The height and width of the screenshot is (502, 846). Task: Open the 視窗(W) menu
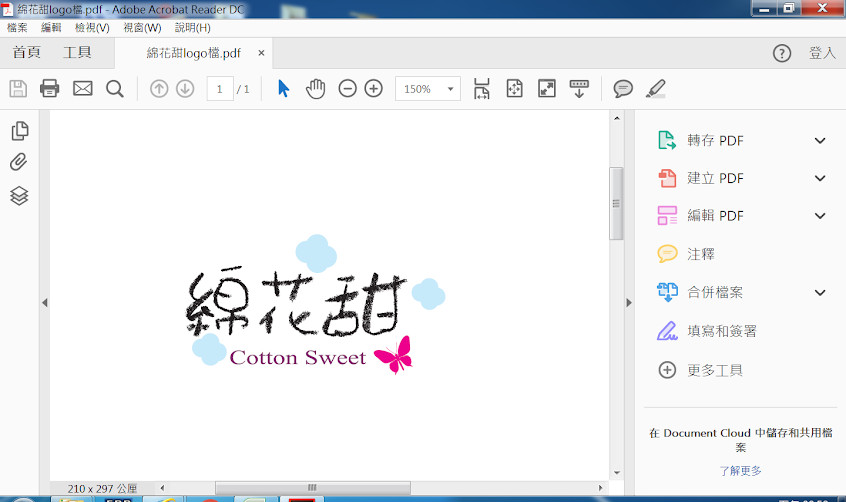pos(142,28)
